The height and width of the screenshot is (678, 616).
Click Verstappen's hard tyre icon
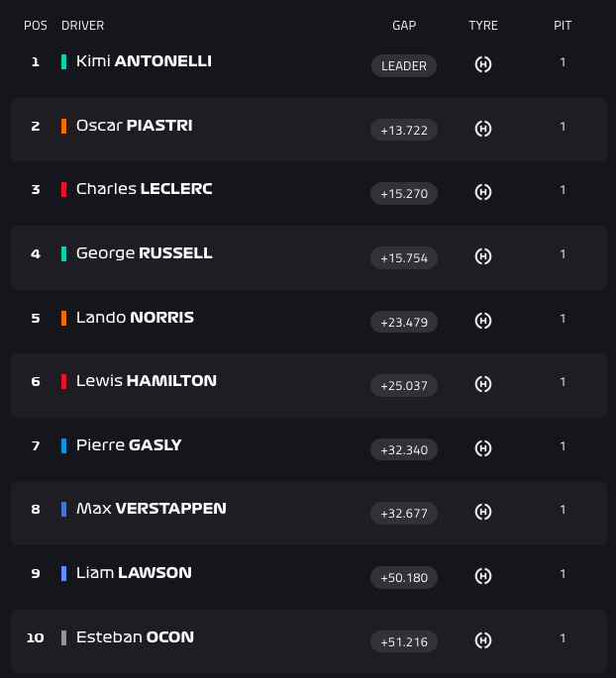482,512
